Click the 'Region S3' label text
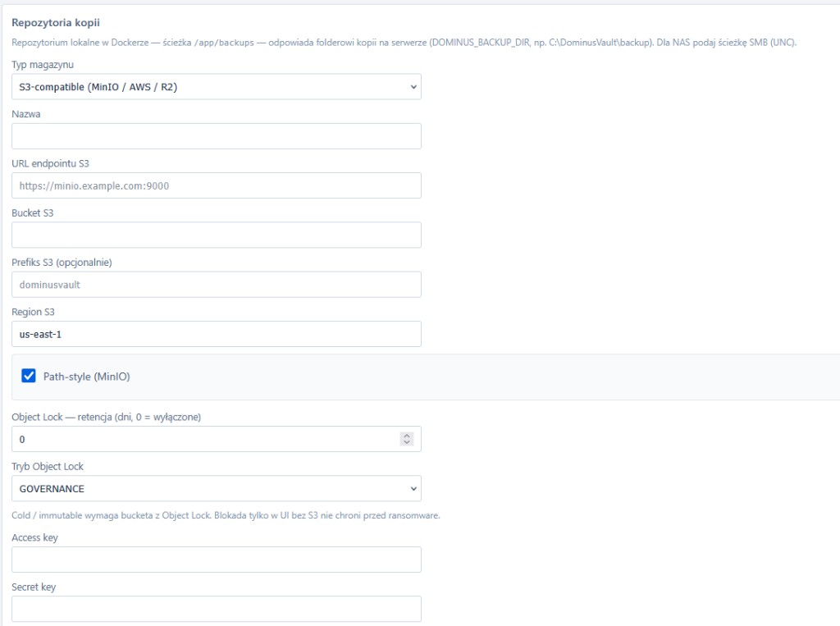The width and height of the screenshot is (840, 626). point(33,312)
